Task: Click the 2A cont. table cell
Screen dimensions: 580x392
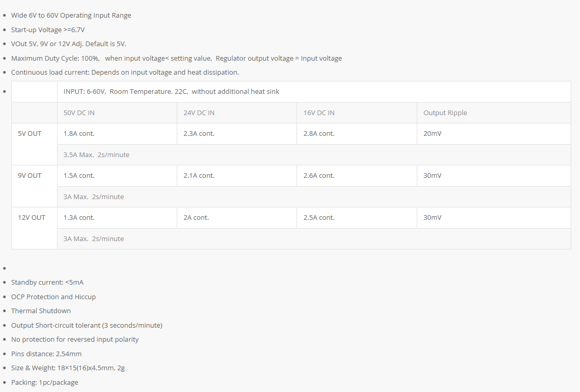Action: [x=237, y=218]
